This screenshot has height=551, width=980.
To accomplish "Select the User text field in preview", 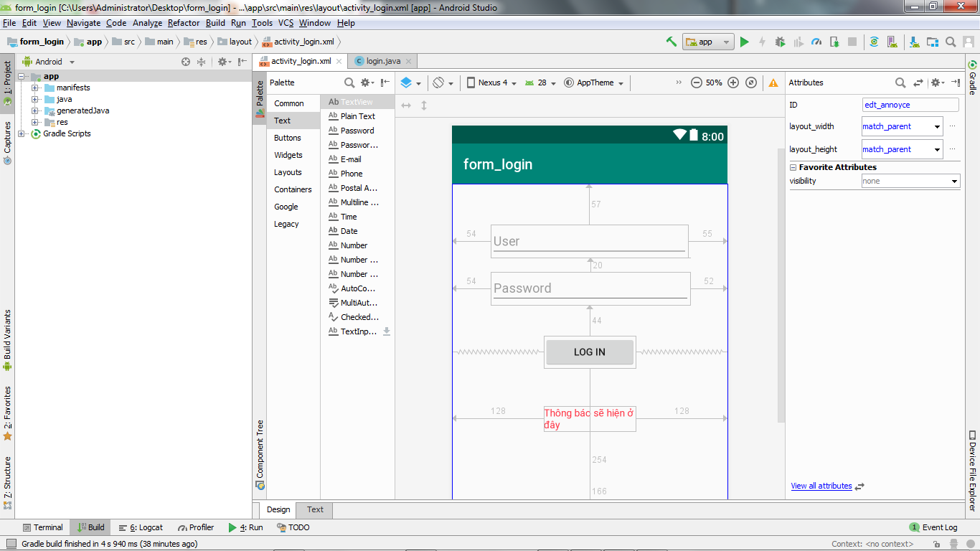I will point(590,241).
